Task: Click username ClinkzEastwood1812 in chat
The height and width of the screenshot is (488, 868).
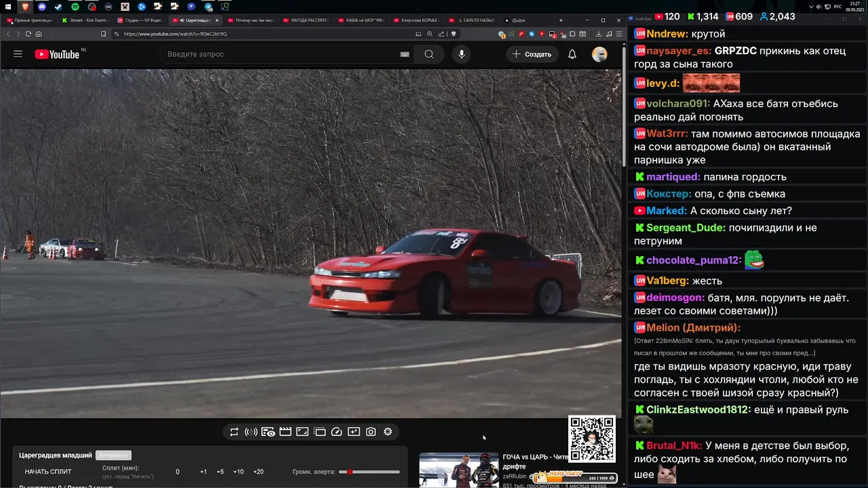Action: pyautogui.click(x=698, y=410)
